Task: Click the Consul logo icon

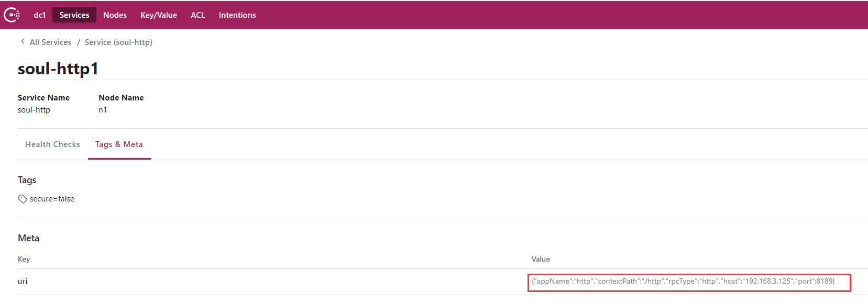Action: (x=12, y=15)
